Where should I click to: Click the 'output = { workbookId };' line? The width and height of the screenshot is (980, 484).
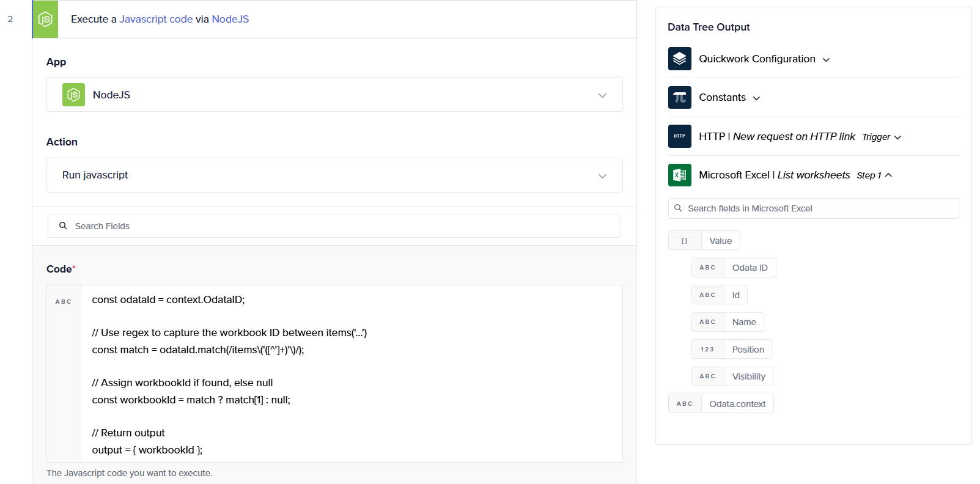pyautogui.click(x=147, y=450)
